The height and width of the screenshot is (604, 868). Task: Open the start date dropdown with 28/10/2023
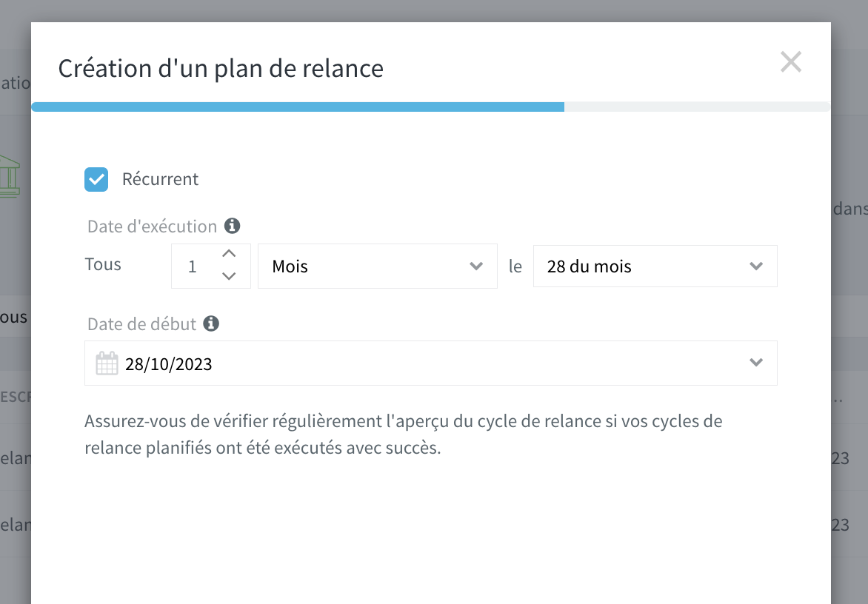coord(431,363)
